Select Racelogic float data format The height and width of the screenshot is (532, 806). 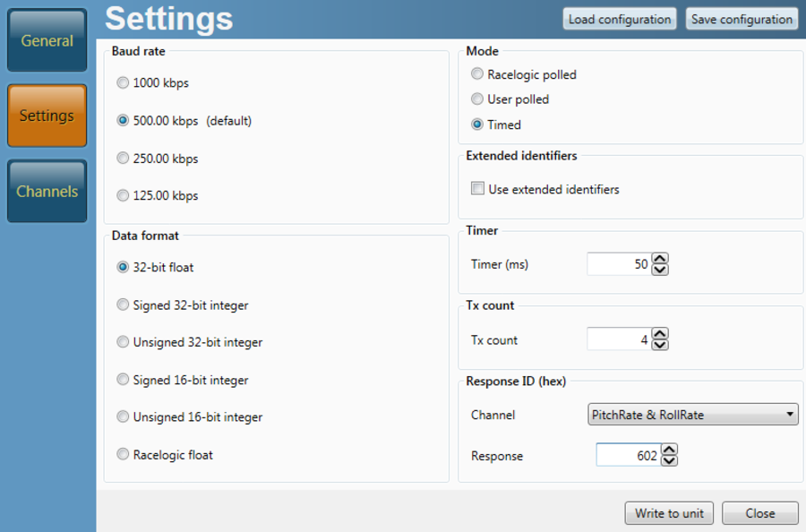point(123,455)
